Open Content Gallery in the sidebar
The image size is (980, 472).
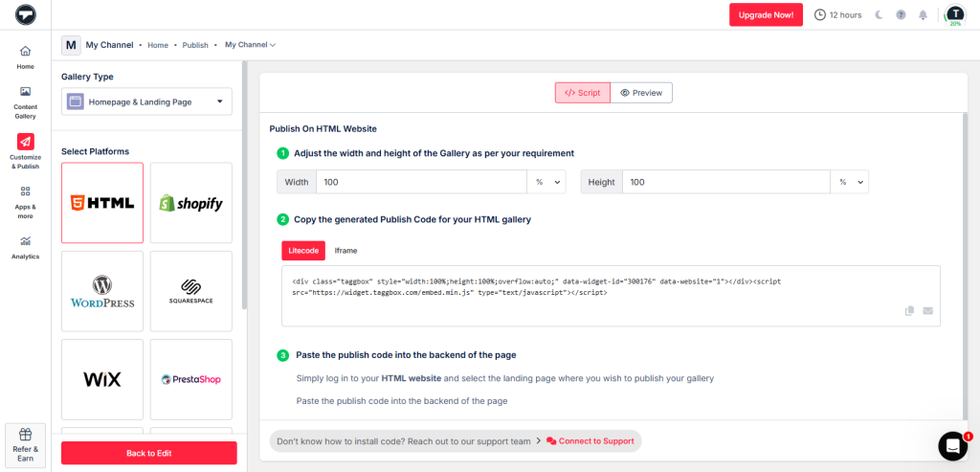click(25, 101)
